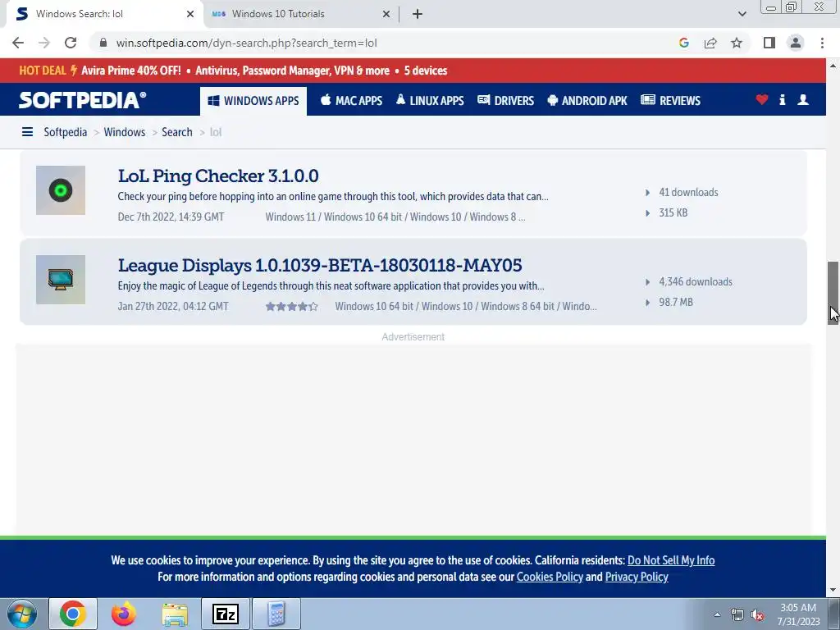Click the taskbar clock showing 3:05 AM
The image size is (840, 630).
[799, 614]
